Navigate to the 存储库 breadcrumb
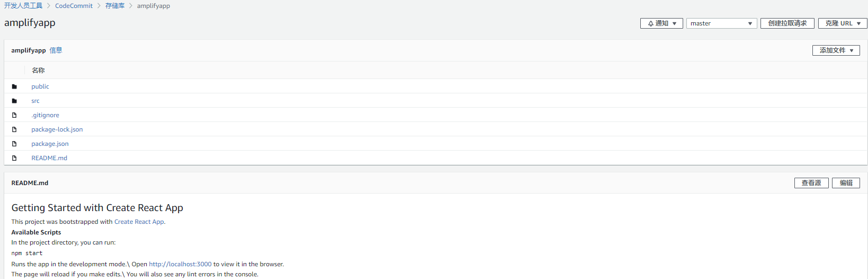The height and width of the screenshot is (279, 868). [115, 6]
